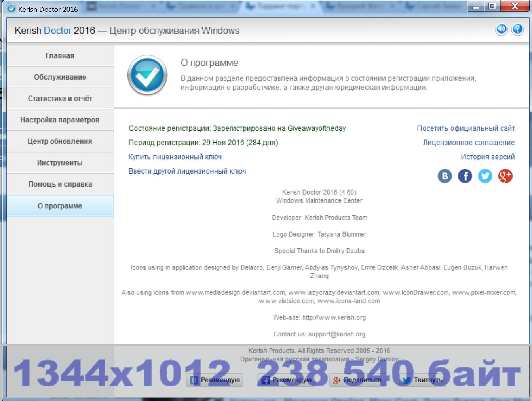Click the VKontakte round social icon

pyautogui.click(x=445, y=176)
